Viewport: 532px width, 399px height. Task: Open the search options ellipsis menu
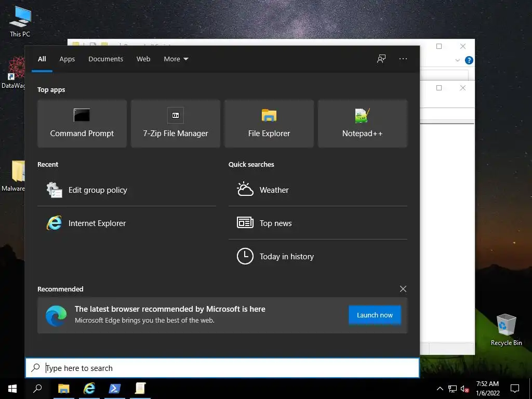[x=403, y=59]
